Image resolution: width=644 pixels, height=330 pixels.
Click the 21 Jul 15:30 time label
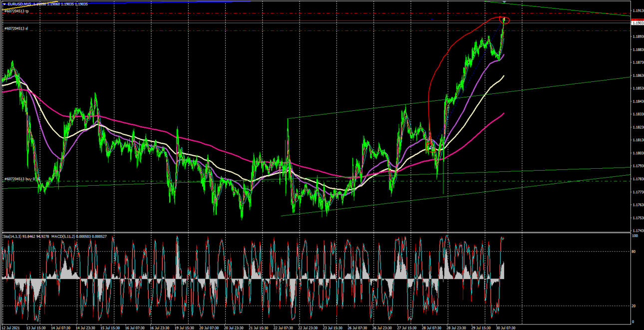click(259, 328)
